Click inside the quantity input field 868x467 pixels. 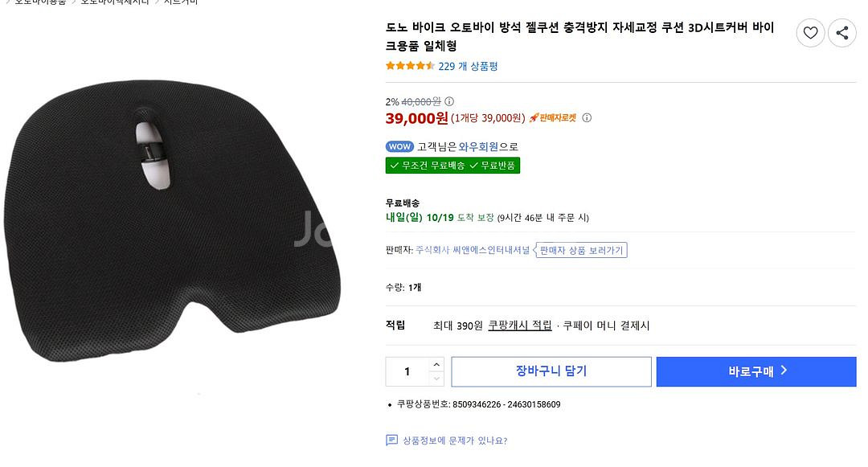pos(406,371)
